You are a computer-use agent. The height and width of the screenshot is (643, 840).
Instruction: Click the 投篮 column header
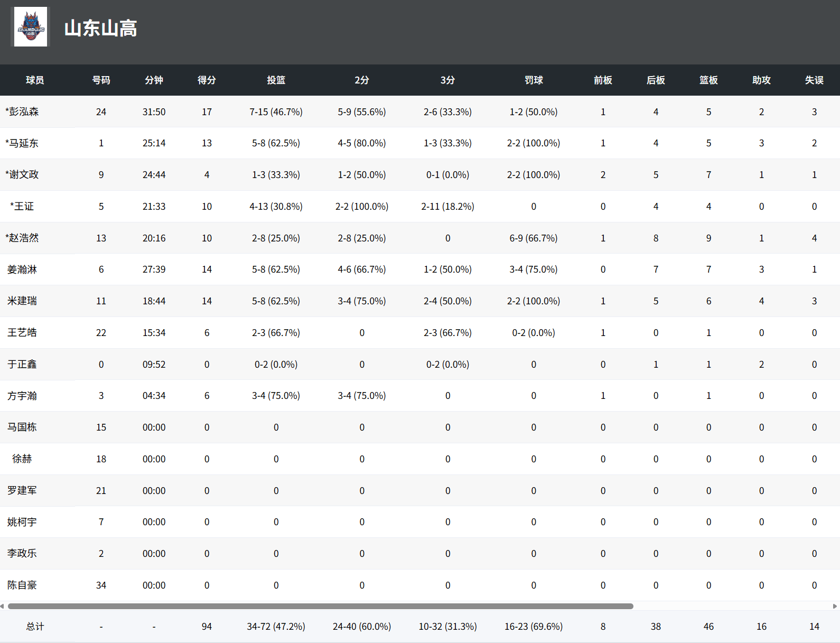[x=276, y=80]
